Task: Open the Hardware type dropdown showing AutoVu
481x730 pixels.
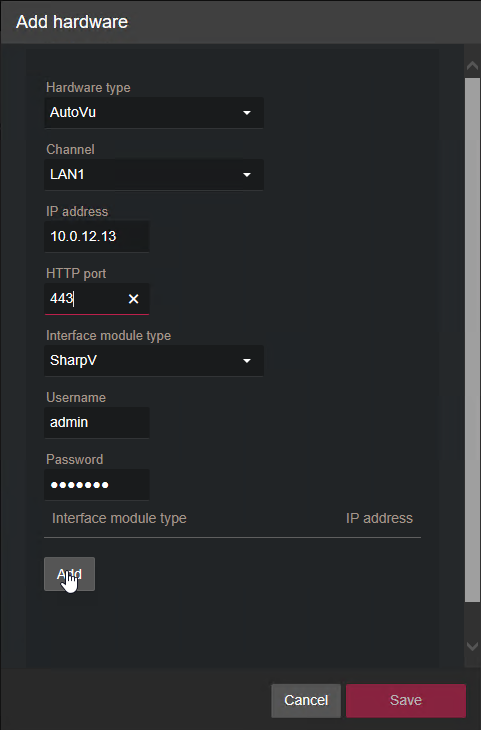Action: click(154, 113)
